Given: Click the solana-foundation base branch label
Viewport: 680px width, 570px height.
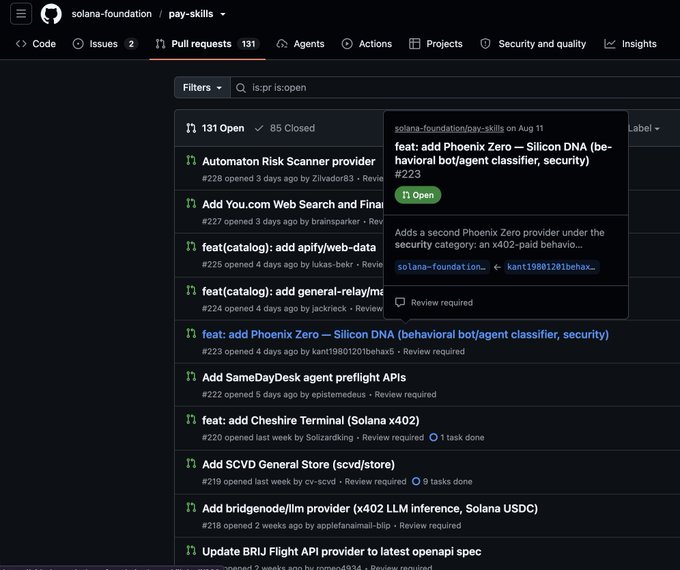Looking at the screenshot, I should pyautogui.click(x=442, y=267).
